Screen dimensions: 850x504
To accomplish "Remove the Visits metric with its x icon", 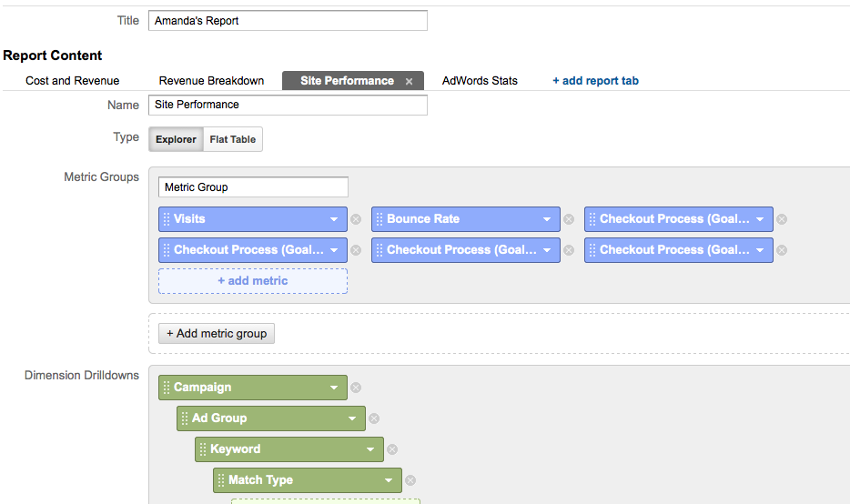I will [x=356, y=219].
